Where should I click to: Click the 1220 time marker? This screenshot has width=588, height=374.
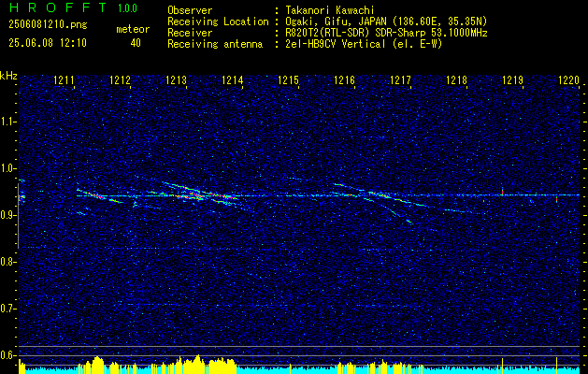pos(569,79)
